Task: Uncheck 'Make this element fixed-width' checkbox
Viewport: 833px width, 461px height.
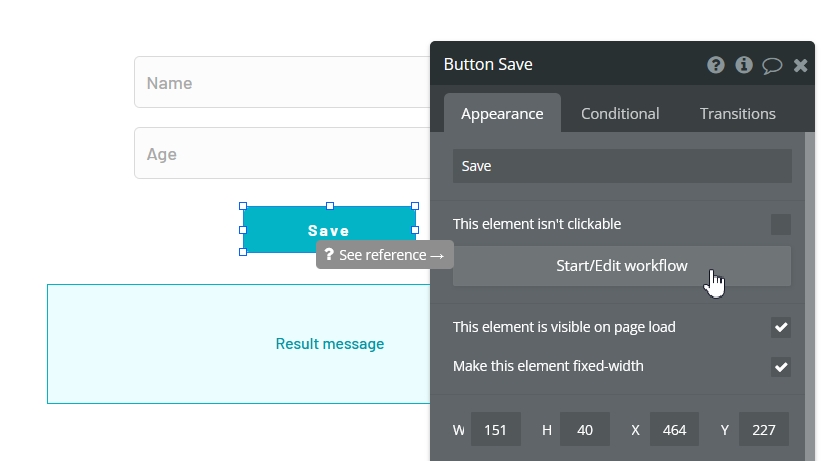Action: click(x=780, y=366)
